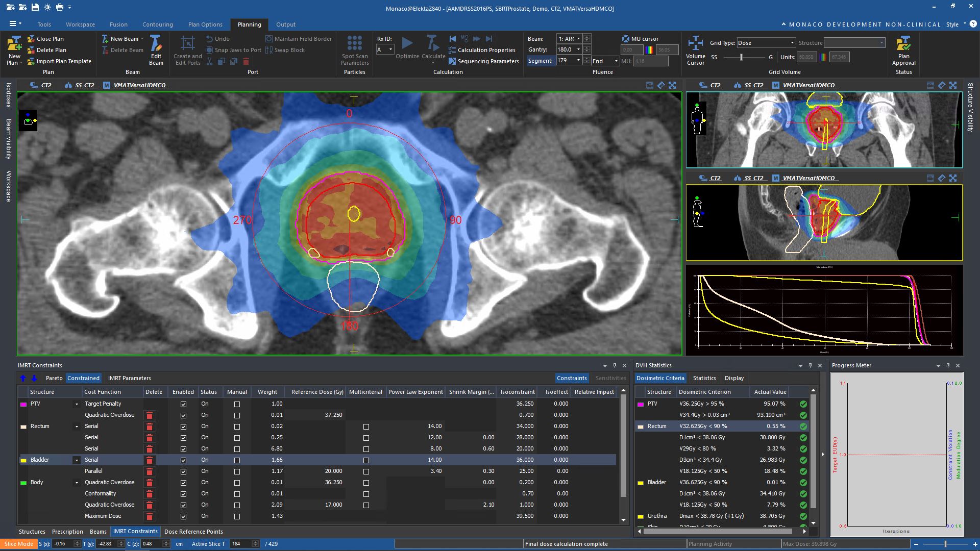Switch to the Output ribbon tab
The image size is (980, 551).
tap(286, 24)
